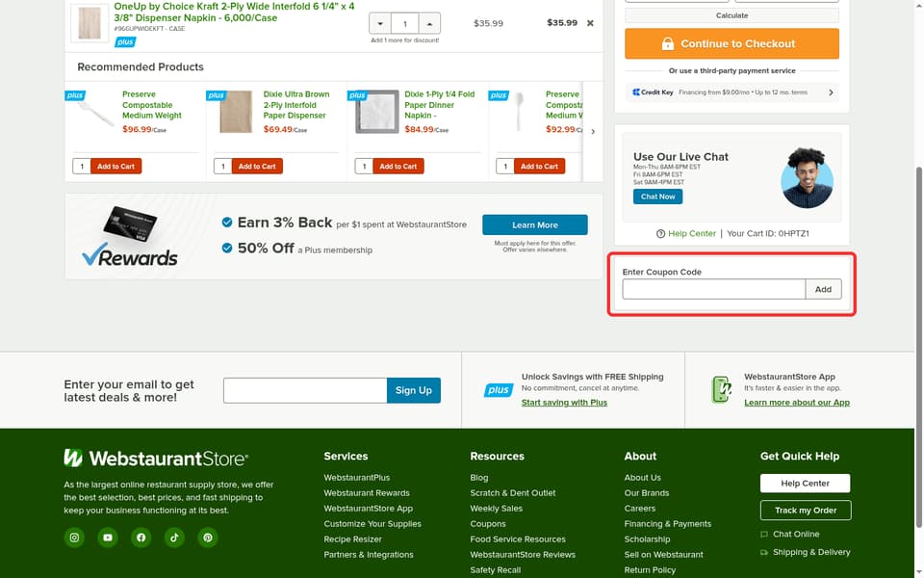This screenshot has height=578, width=924.
Task: Click Learn more about our App link
Action: click(x=797, y=403)
